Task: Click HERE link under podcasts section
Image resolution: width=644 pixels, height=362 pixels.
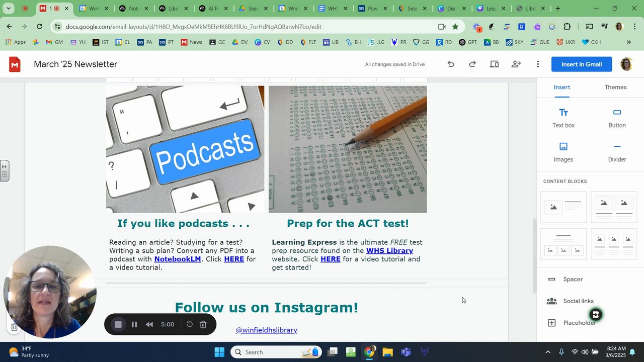Action: [x=234, y=259]
